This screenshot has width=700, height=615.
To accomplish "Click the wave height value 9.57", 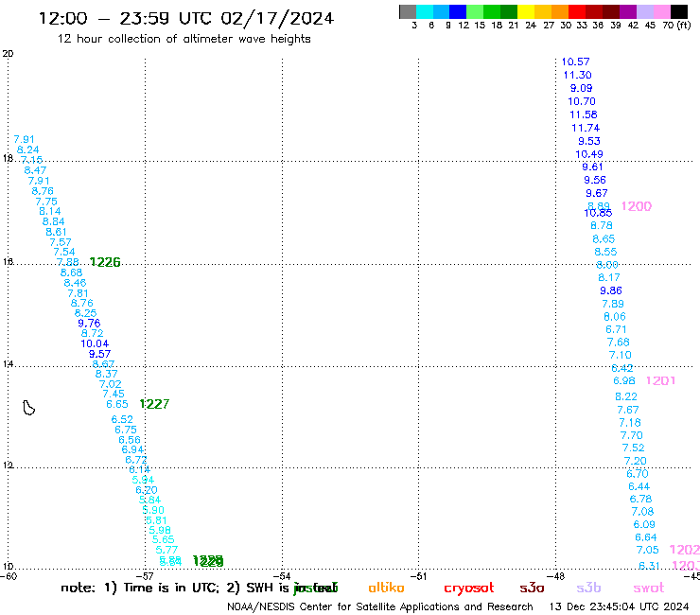I will pos(99,354).
